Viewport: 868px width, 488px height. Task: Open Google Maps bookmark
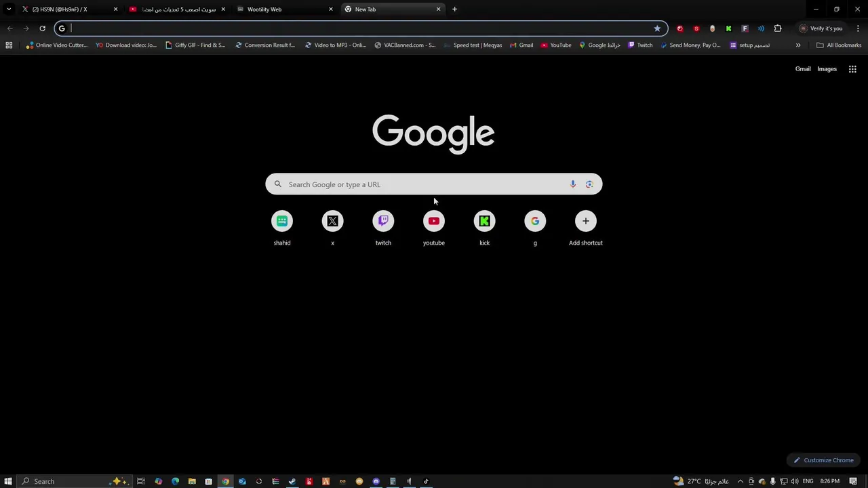(x=599, y=45)
